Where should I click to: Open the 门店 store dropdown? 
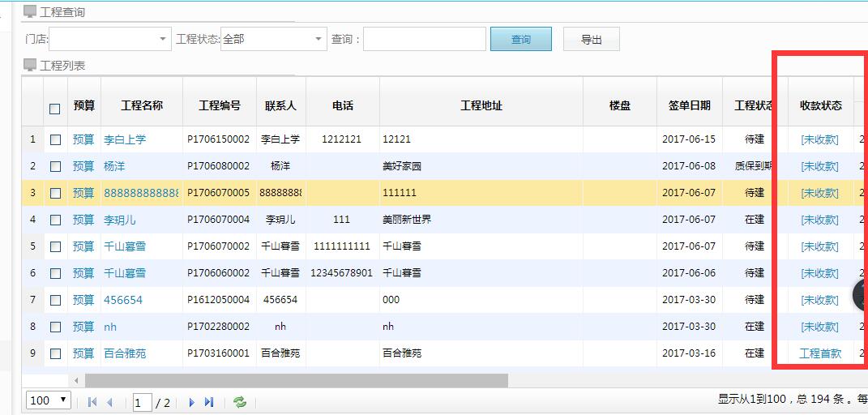point(162,39)
